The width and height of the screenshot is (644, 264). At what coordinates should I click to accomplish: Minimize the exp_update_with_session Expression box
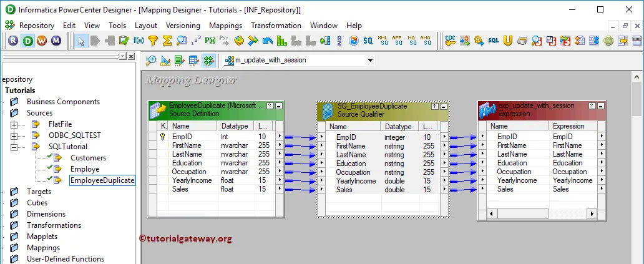[602, 105]
